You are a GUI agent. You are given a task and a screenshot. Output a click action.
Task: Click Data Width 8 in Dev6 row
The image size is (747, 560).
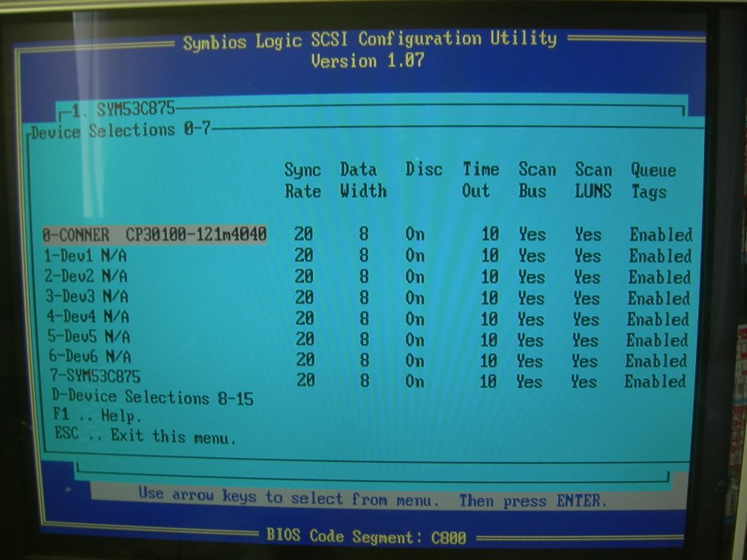point(365,360)
